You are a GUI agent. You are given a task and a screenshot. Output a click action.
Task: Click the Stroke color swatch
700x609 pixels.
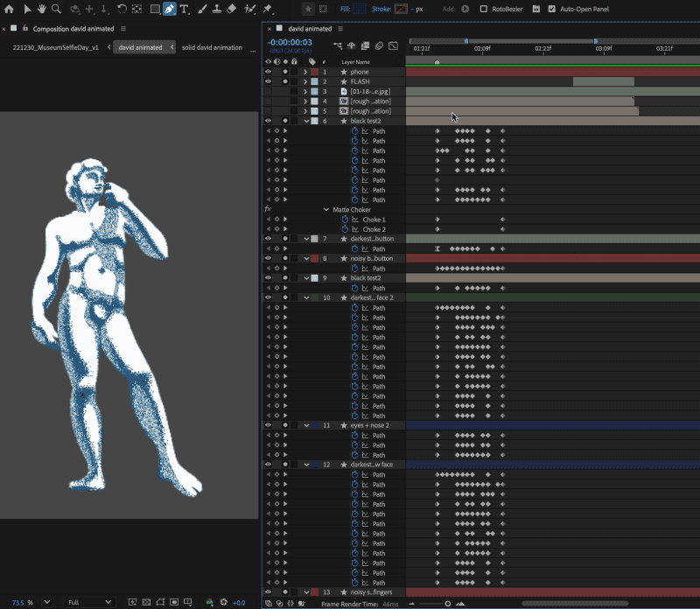coord(401,9)
